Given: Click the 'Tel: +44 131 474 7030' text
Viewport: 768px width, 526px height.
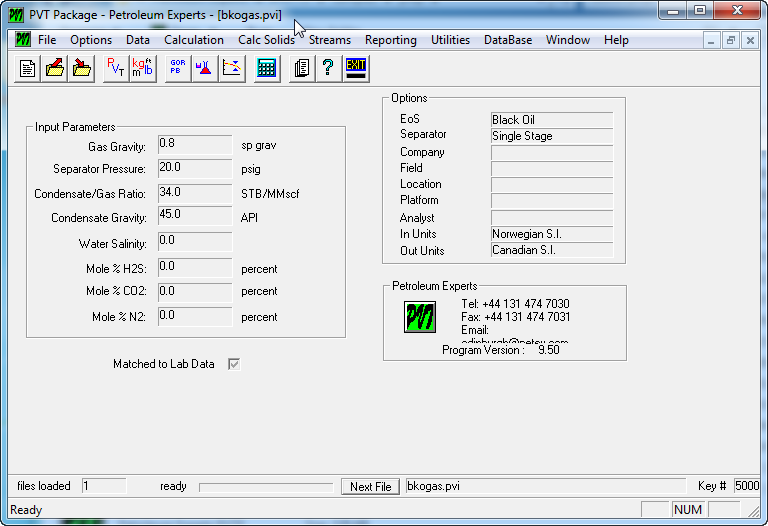Looking at the screenshot, I should [x=515, y=304].
